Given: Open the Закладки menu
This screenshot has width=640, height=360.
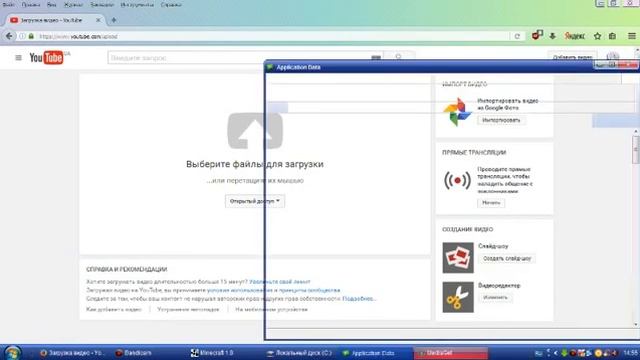Looking at the screenshot, I should [x=102, y=5].
